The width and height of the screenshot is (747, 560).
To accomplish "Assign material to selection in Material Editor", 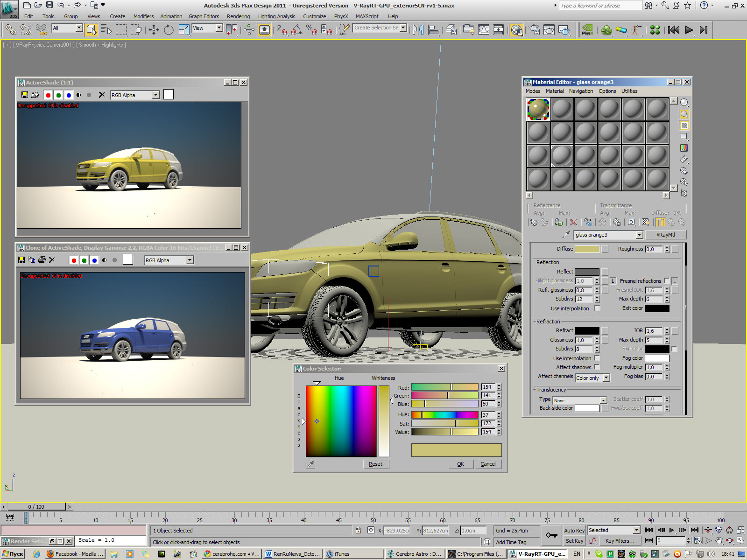I will [x=558, y=222].
